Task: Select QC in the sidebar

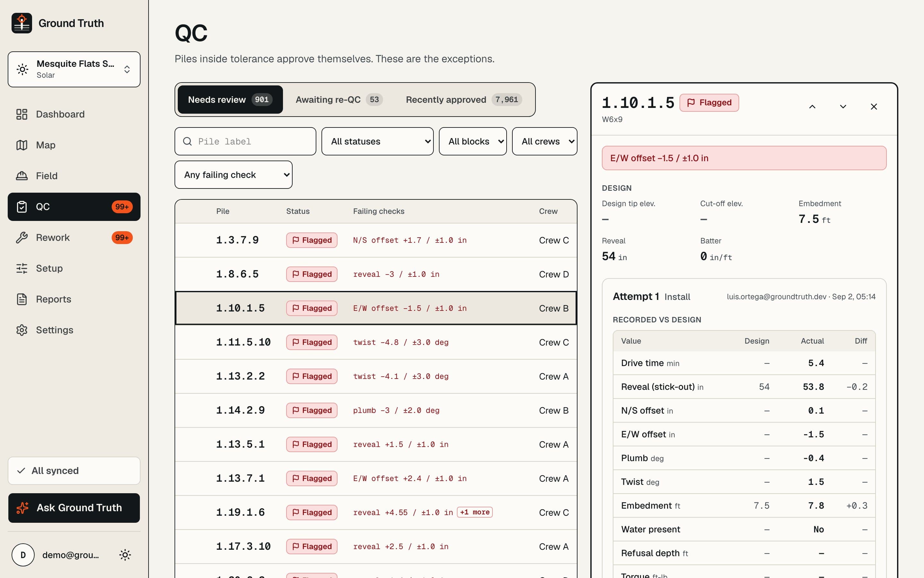Action: 74,207
